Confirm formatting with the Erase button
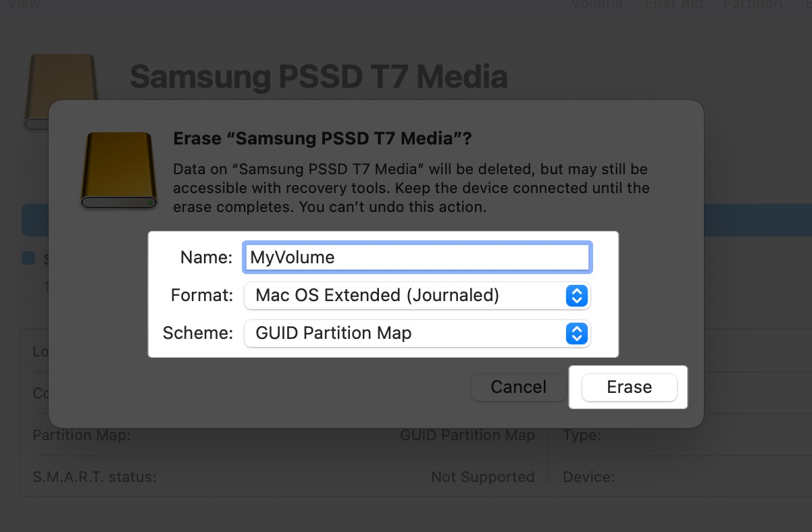 coord(629,387)
